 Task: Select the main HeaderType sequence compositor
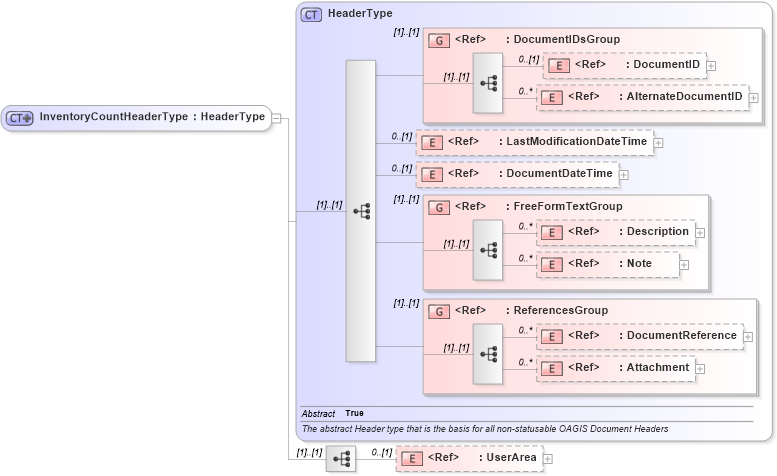361,211
